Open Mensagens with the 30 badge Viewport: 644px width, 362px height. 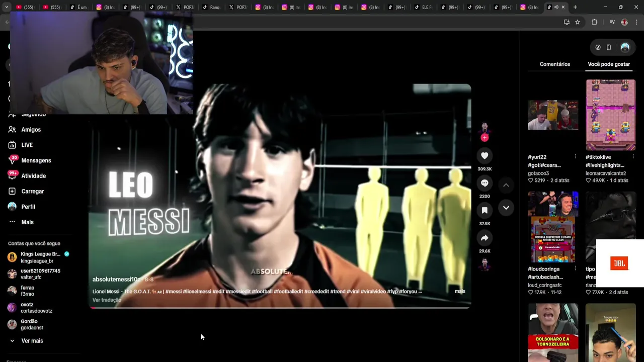[36, 160]
